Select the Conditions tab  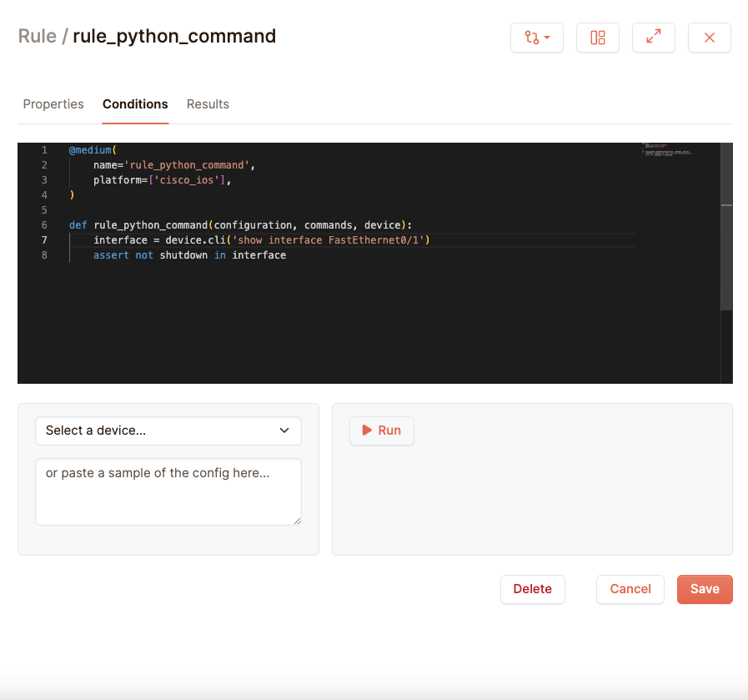click(135, 104)
